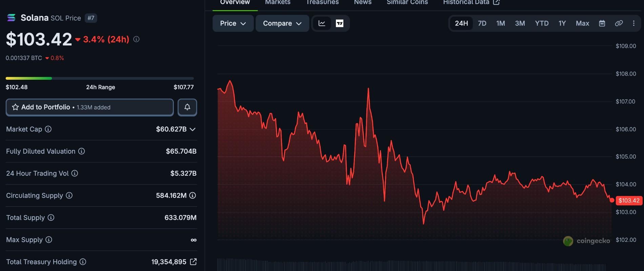Switch to the line chart view
Image resolution: width=644 pixels, height=271 pixels.
pyautogui.click(x=322, y=23)
